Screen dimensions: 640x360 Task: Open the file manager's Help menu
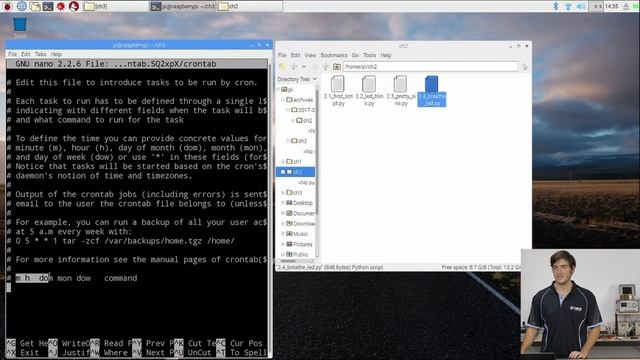386,55
